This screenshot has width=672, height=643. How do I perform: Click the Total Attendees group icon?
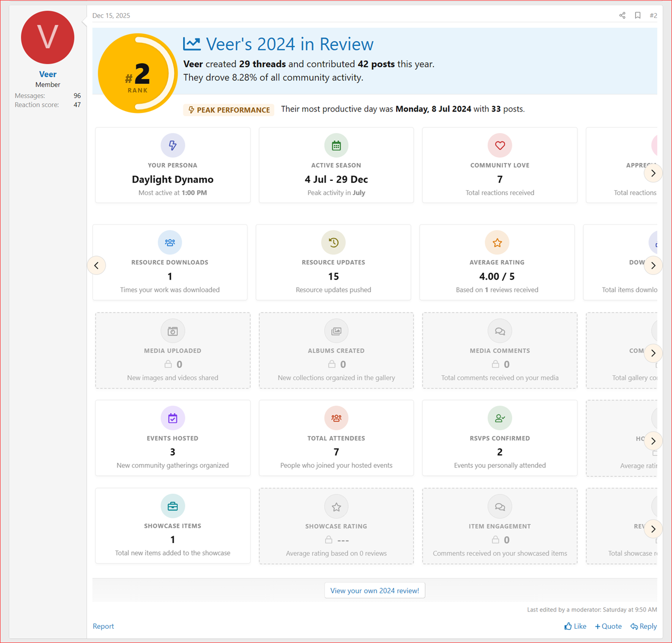pos(336,419)
